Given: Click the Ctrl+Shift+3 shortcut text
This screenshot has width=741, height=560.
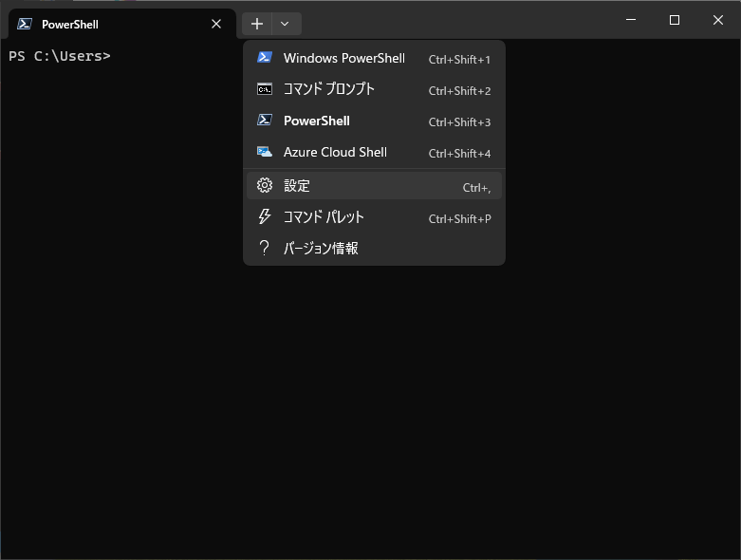Looking at the screenshot, I should 459,122.
